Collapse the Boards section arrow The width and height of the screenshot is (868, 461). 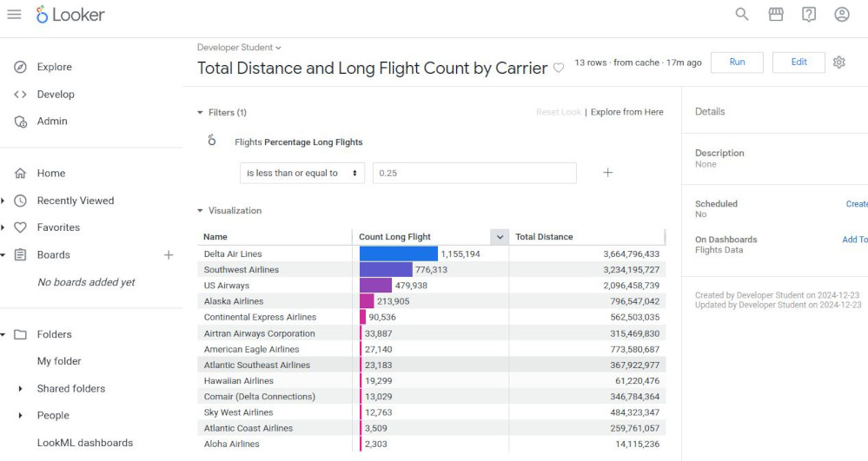[3, 255]
